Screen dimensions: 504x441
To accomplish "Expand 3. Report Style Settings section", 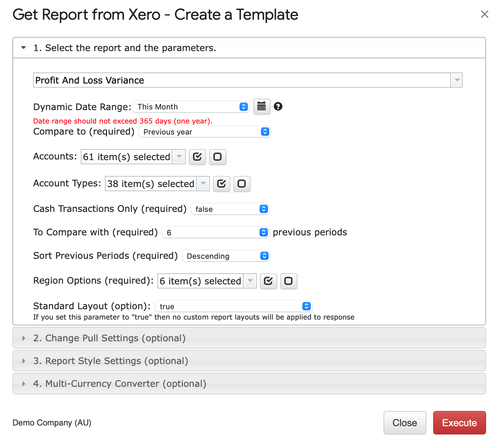I will point(249,361).
